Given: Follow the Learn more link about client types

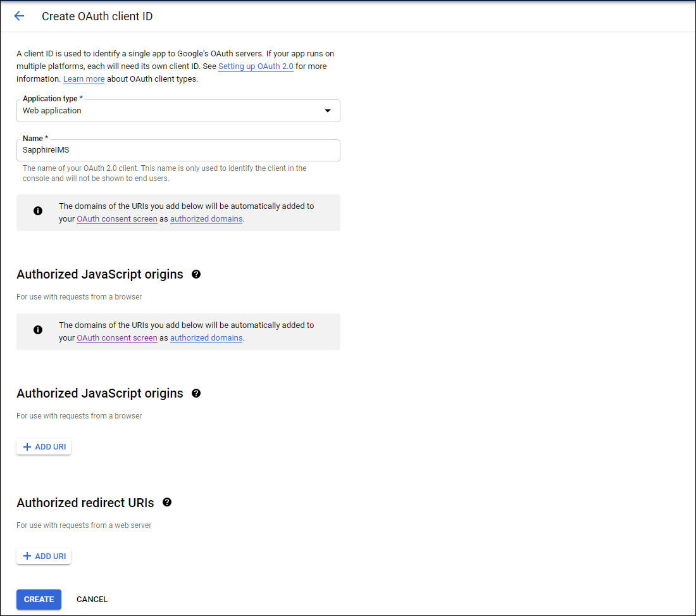Looking at the screenshot, I should pos(84,79).
